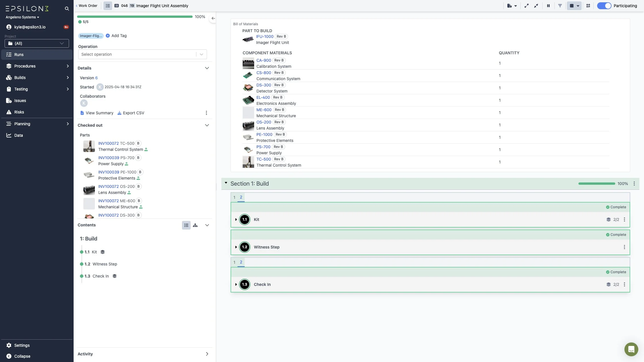The height and width of the screenshot is (362, 644).
Task: Collapse Section 1: Build triangle
Action: [226, 183]
